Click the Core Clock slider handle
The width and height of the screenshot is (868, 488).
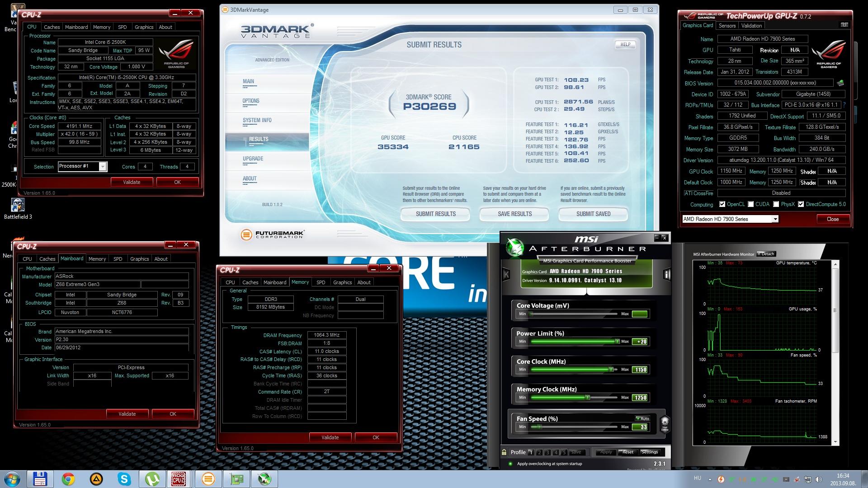click(x=611, y=370)
